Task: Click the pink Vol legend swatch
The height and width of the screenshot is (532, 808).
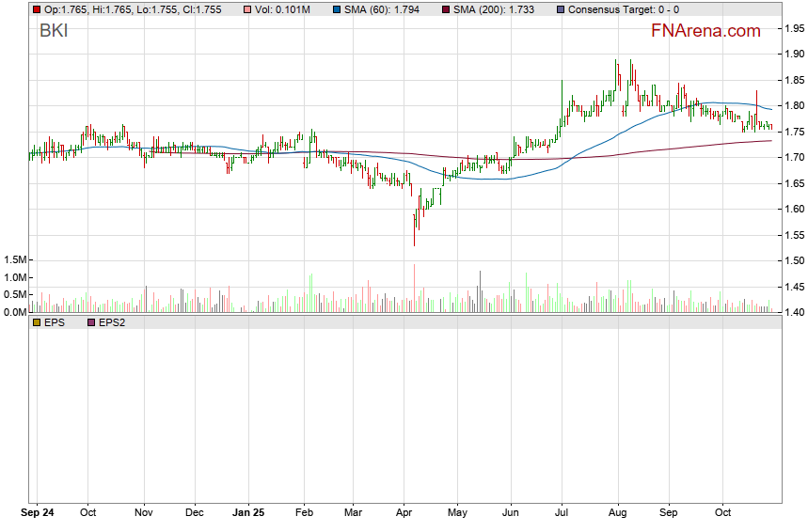Action: (x=247, y=9)
